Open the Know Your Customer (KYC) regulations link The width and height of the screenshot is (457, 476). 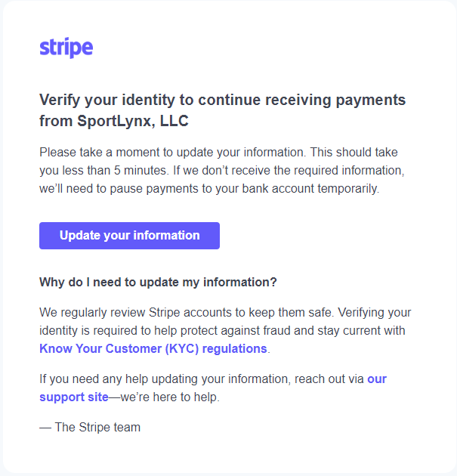click(153, 348)
